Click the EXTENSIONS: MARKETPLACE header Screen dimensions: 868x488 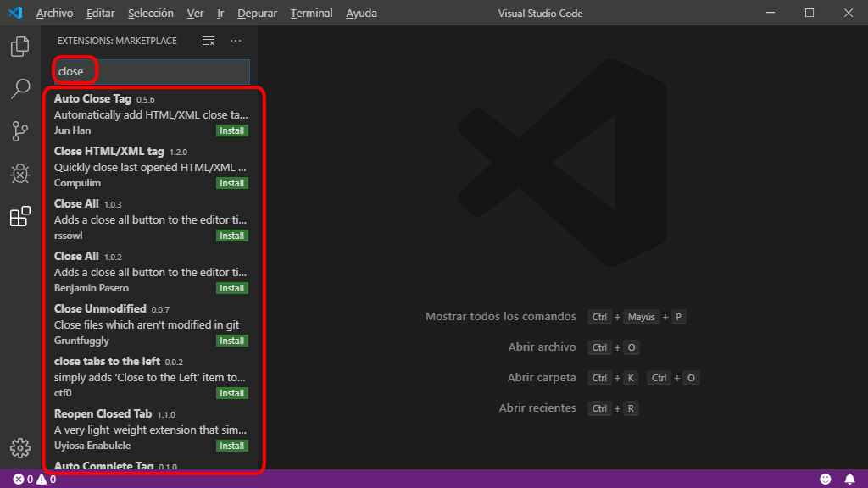coord(117,41)
